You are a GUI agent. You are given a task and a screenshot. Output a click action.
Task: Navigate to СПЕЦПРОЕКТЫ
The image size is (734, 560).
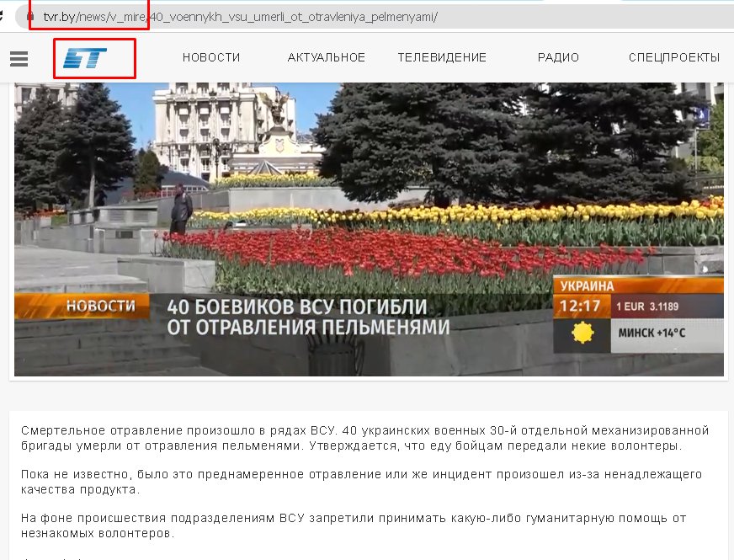point(673,57)
